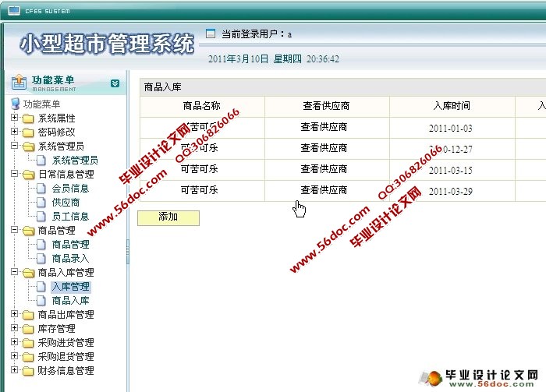546x392 pixels.
Task: Click the 商品出库管理 folder icon
Action: [28, 315]
